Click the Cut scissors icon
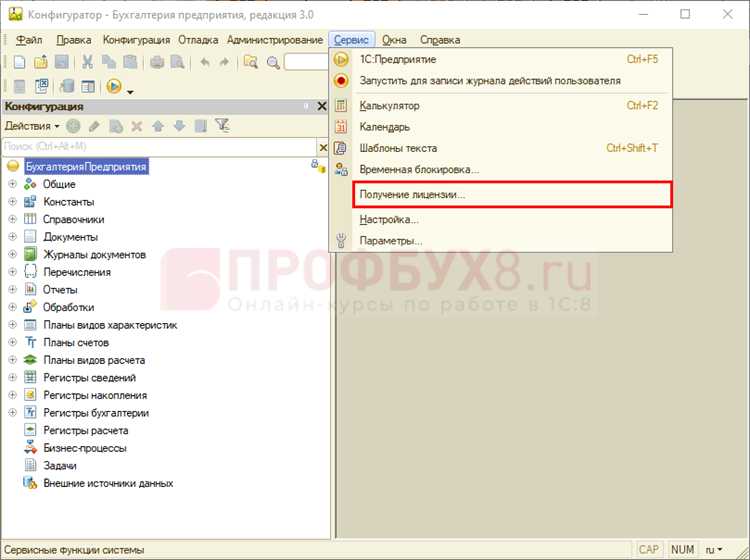 [x=88, y=62]
